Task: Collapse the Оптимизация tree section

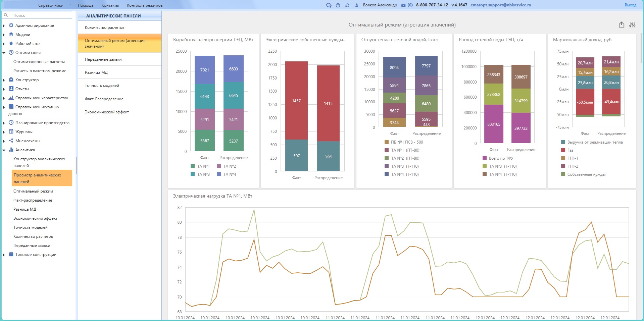Action: click(4, 53)
